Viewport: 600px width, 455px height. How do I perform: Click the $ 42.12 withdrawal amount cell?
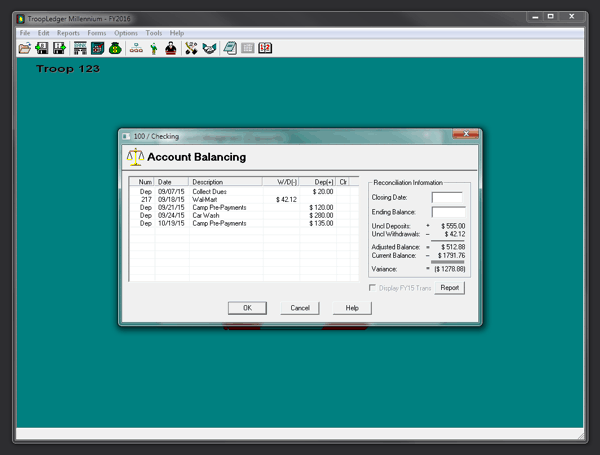(286, 199)
